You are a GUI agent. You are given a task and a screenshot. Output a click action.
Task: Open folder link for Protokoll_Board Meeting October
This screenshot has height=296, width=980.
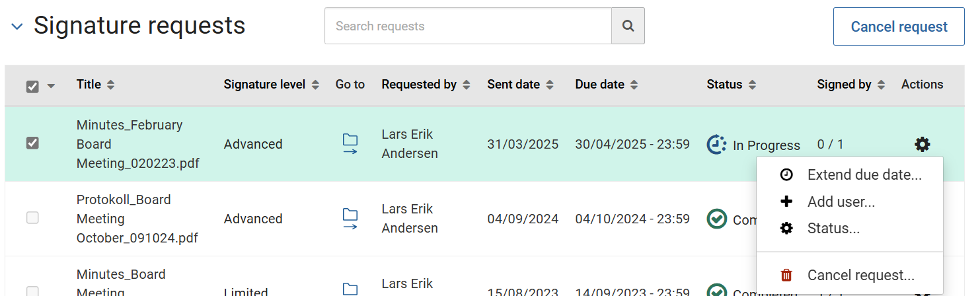pyautogui.click(x=350, y=219)
